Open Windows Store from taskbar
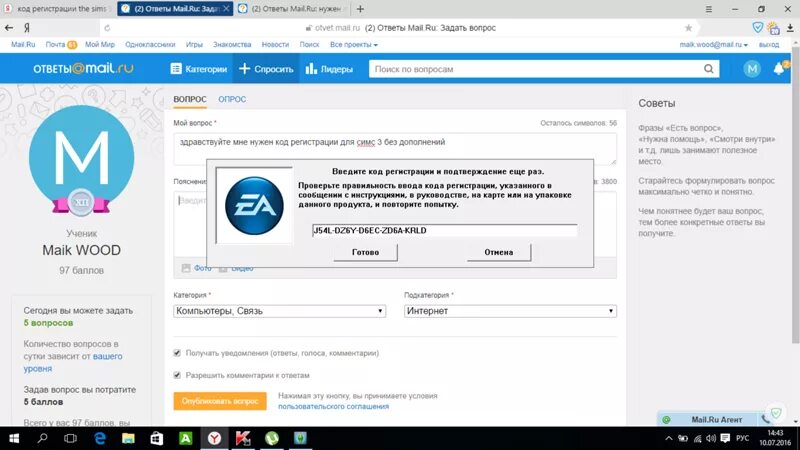 coord(157,438)
